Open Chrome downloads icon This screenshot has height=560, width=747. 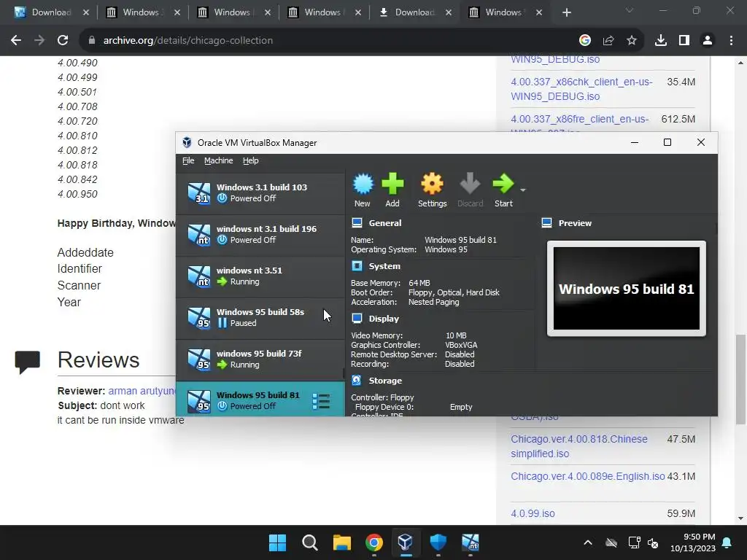(x=661, y=41)
